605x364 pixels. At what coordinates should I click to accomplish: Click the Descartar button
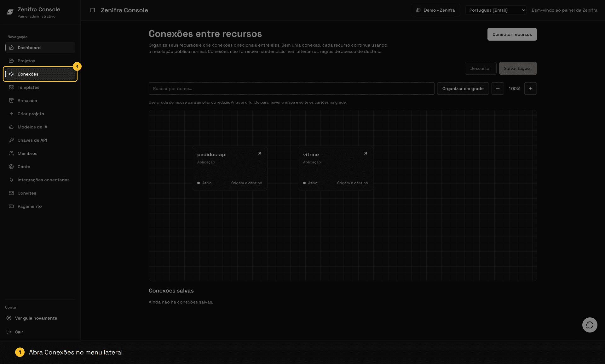coord(481,68)
